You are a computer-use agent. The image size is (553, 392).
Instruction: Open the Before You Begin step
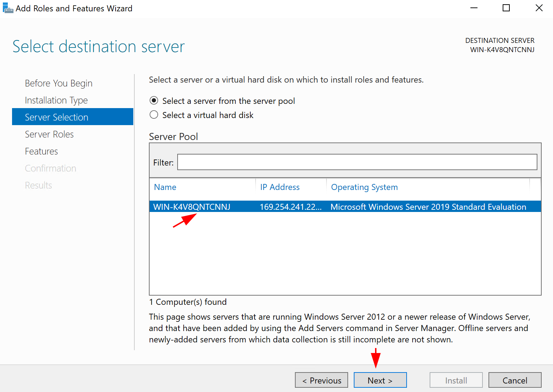coord(58,83)
